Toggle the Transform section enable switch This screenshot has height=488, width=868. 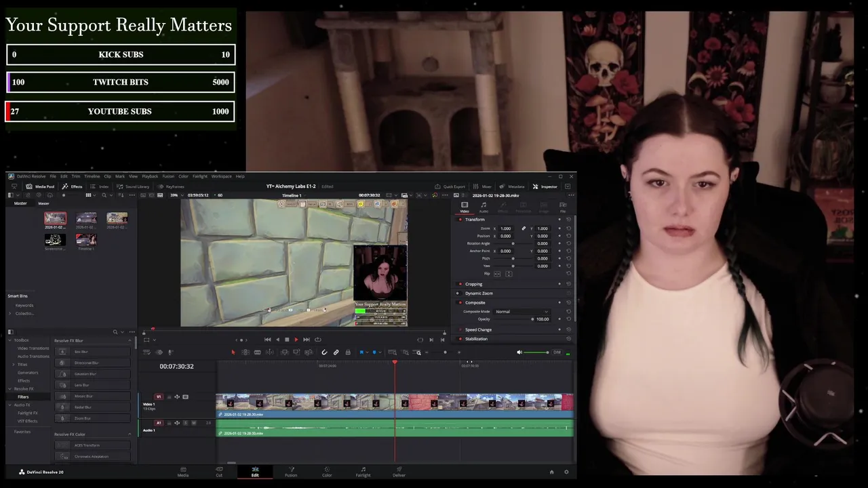click(460, 220)
